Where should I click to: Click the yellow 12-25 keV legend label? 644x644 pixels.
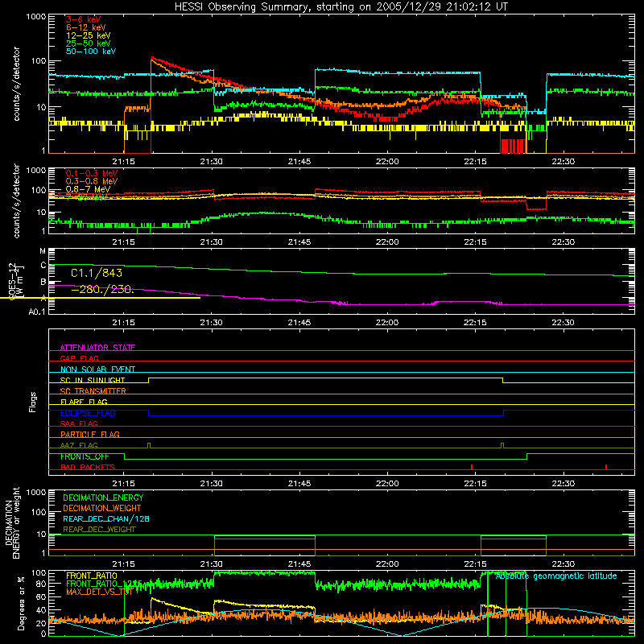coord(88,35)
